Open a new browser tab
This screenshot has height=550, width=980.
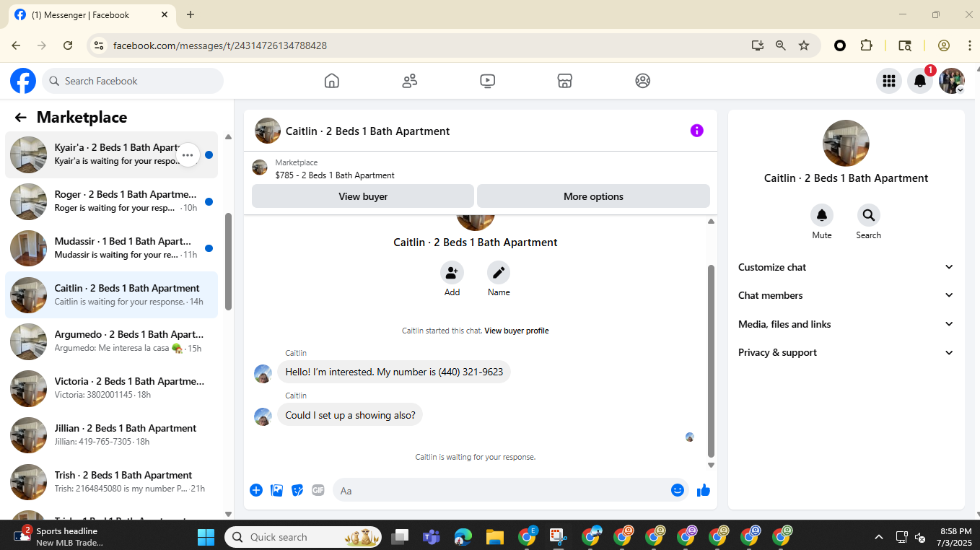click(191, 14)
